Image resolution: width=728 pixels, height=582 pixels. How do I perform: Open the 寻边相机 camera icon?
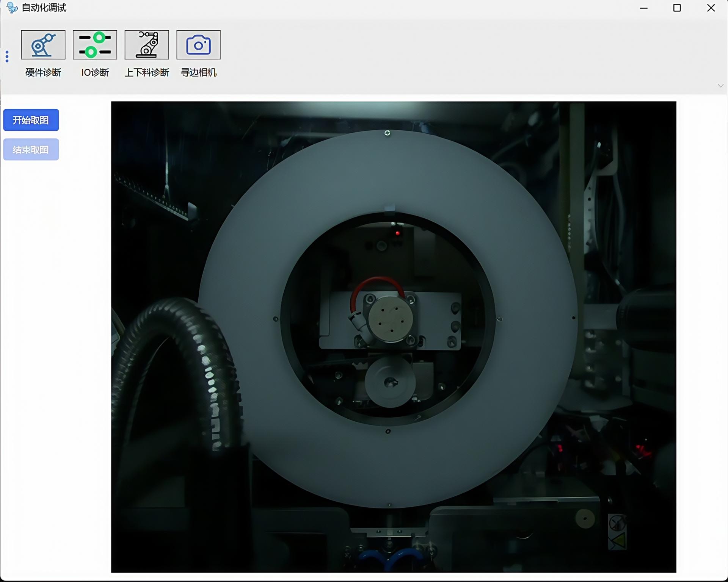(x=198, y=45)
